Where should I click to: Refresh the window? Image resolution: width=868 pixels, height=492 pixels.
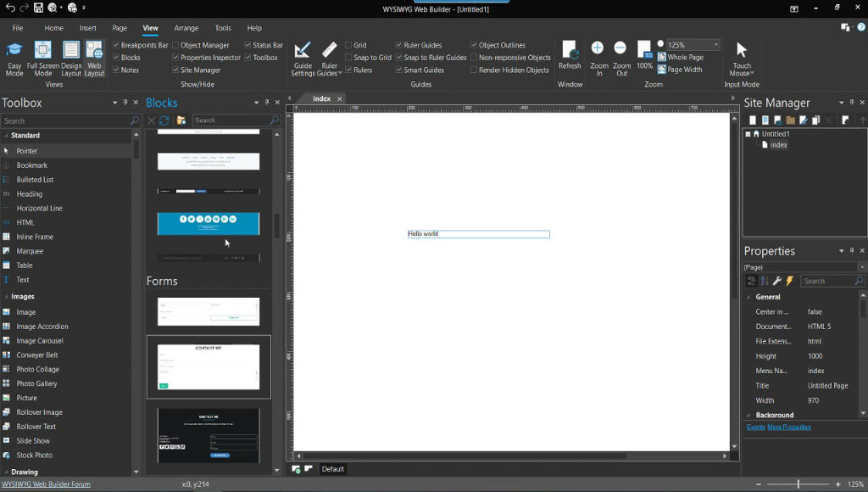[x=570, y=55]
